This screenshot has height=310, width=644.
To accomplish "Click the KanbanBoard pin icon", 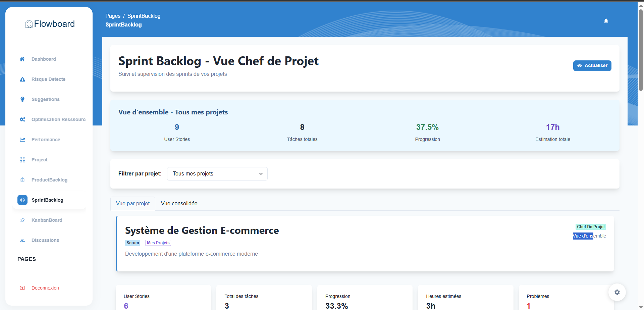I will point(22,220).
